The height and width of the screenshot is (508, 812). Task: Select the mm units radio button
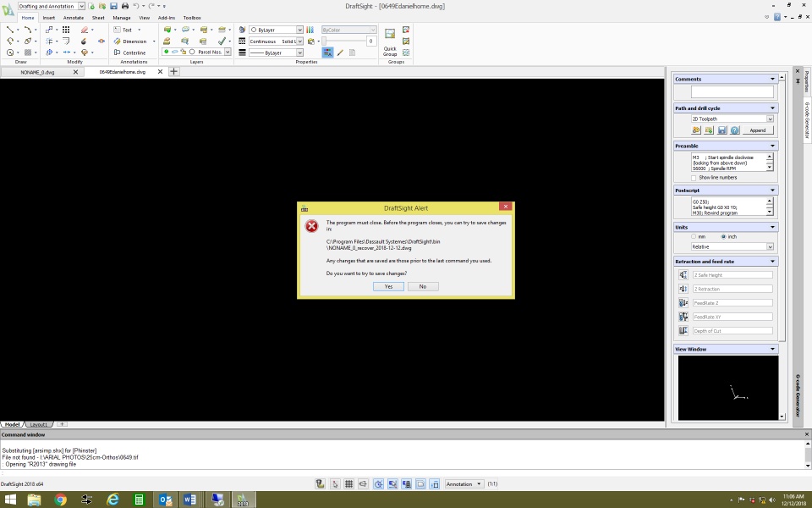click(x=694, y=236)
